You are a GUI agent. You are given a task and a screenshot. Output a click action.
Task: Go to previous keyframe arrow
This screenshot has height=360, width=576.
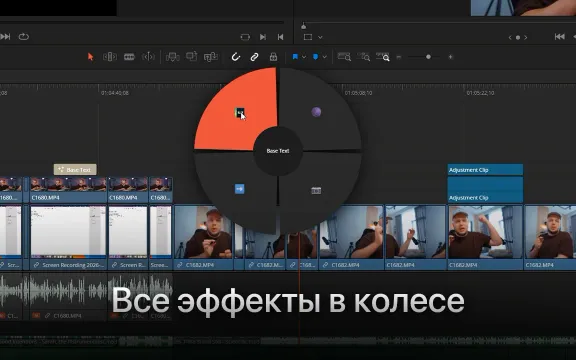coord(510,37)
